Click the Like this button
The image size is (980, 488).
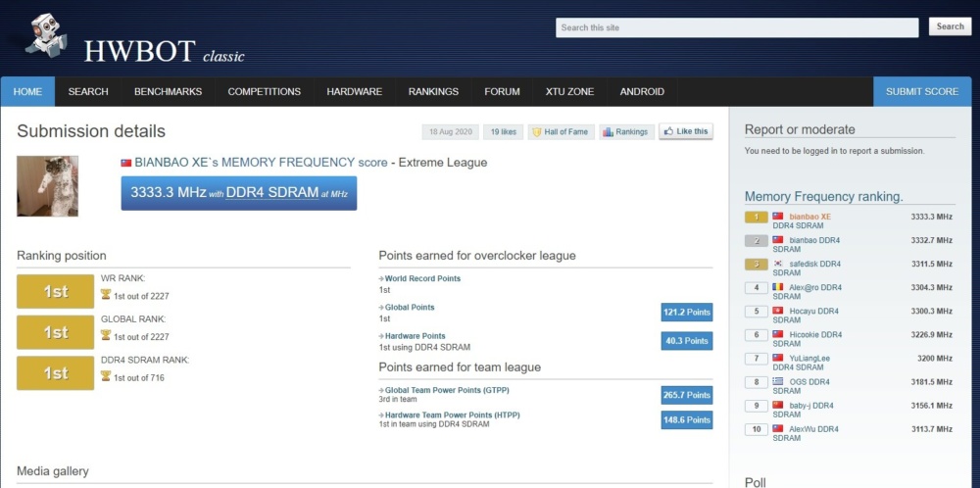click(x=686, y=132)
